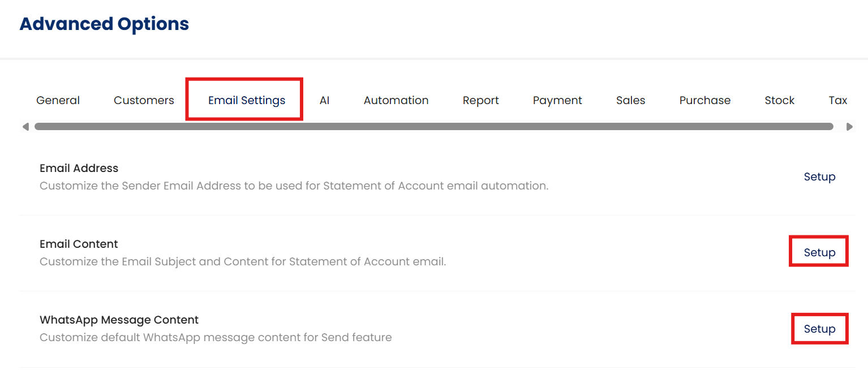
Task: Click Setup for Email Content
Action: click(819, 252)
